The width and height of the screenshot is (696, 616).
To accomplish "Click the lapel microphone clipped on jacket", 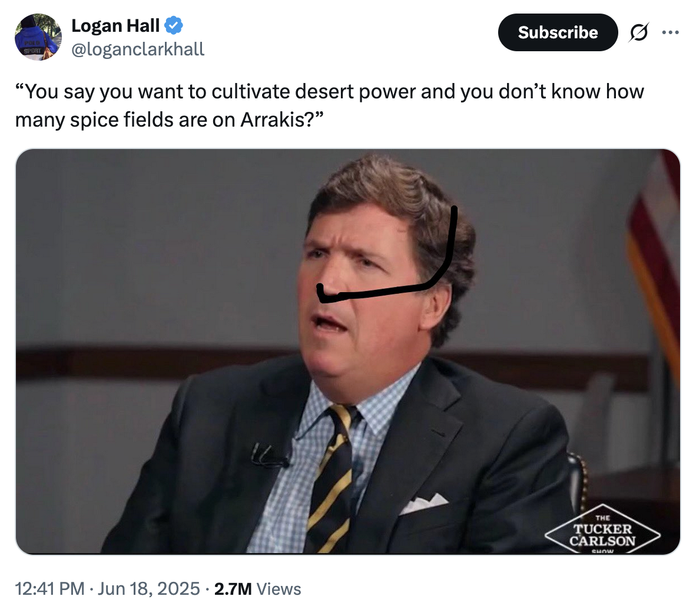I will pyautogui.click(x=268, y=455).
